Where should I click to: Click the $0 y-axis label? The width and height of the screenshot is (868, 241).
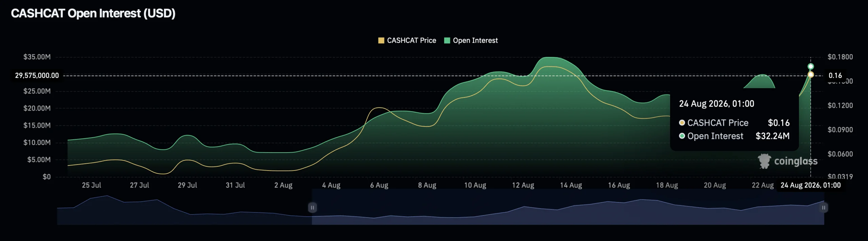coord(46,177)
